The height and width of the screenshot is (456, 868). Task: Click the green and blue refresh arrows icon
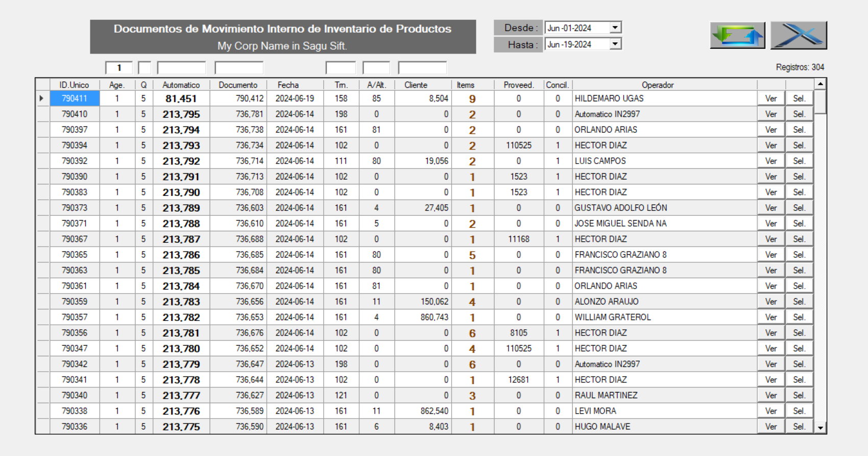[x=737, y=35]
